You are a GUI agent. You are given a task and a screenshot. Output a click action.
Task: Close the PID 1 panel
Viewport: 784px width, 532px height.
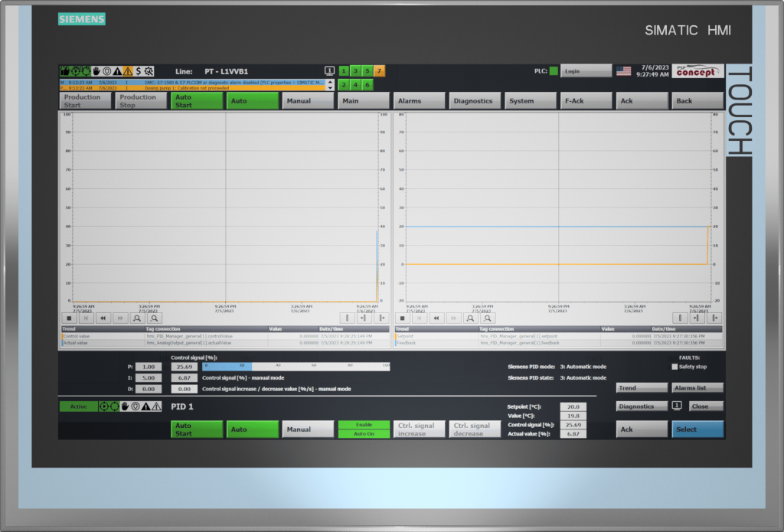pyautogui.click(x=706, y=406)
